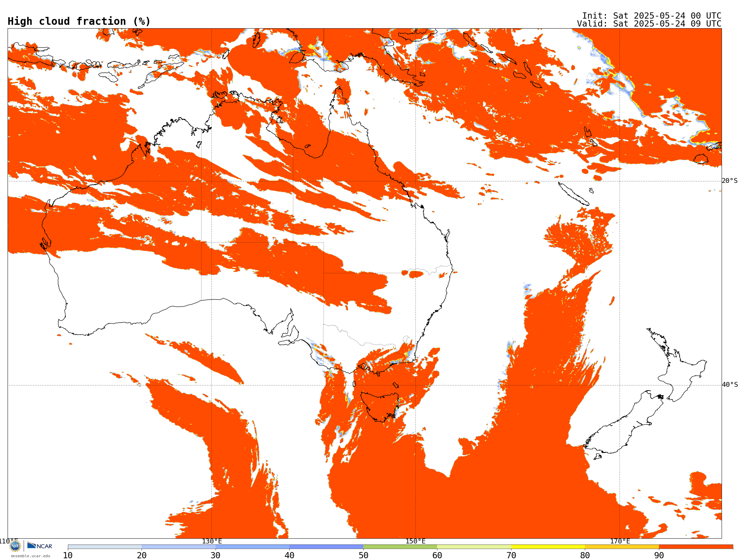Click the colorbar tick label 80
The width and height of the screenshot is (744, 560).
point(585,556)
